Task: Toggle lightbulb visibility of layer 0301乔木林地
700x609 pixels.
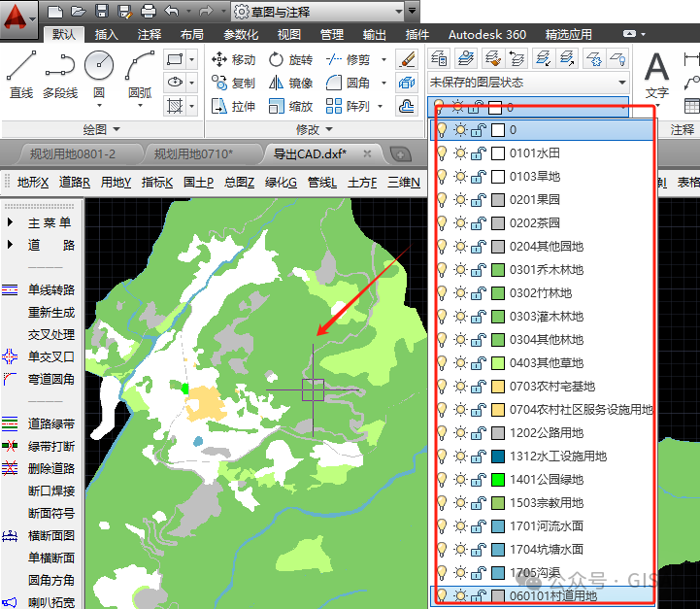Action: pos(442,270)
